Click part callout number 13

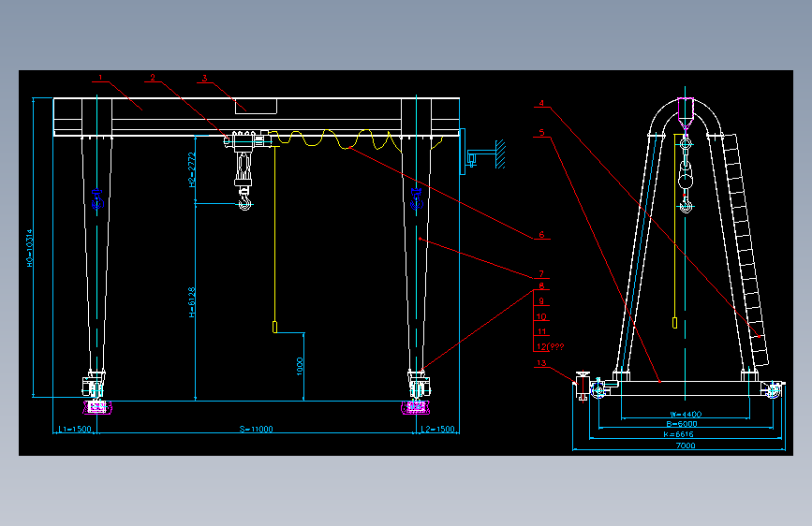tap(541, 363)
